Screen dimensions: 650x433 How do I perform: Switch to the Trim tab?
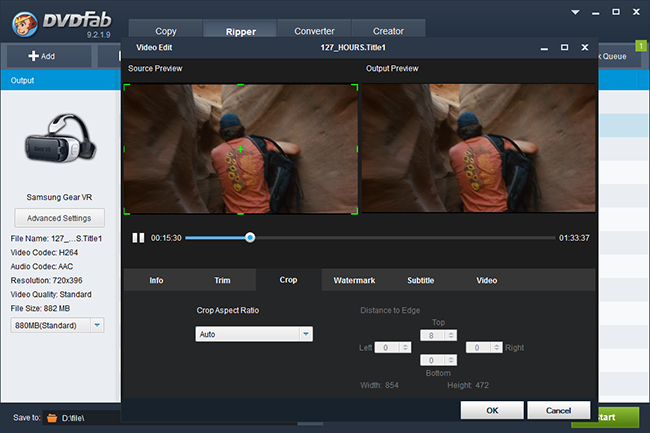point(222,281)
